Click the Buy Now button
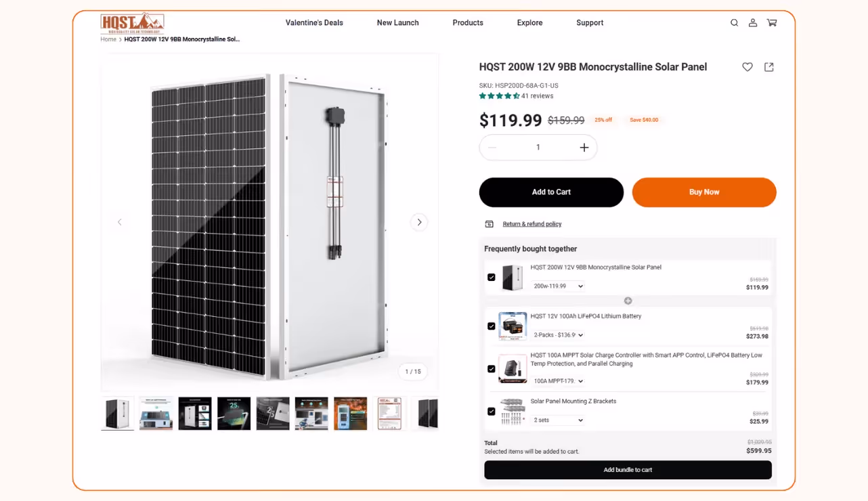 (x=704, y=192)
